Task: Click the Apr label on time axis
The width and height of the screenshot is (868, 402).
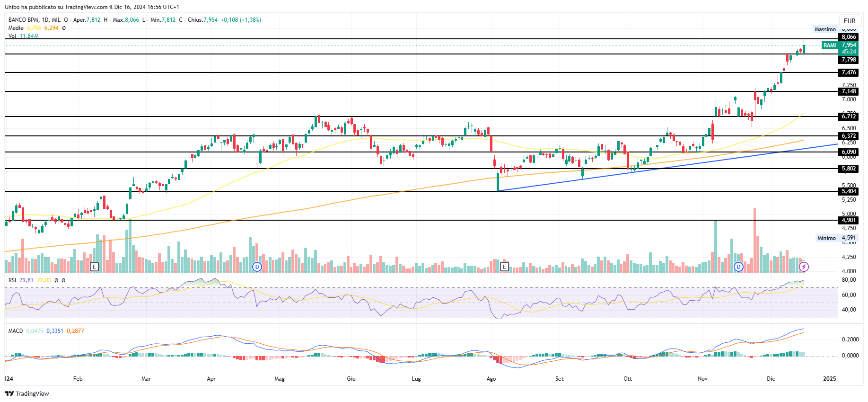Action: click(211, 379)
